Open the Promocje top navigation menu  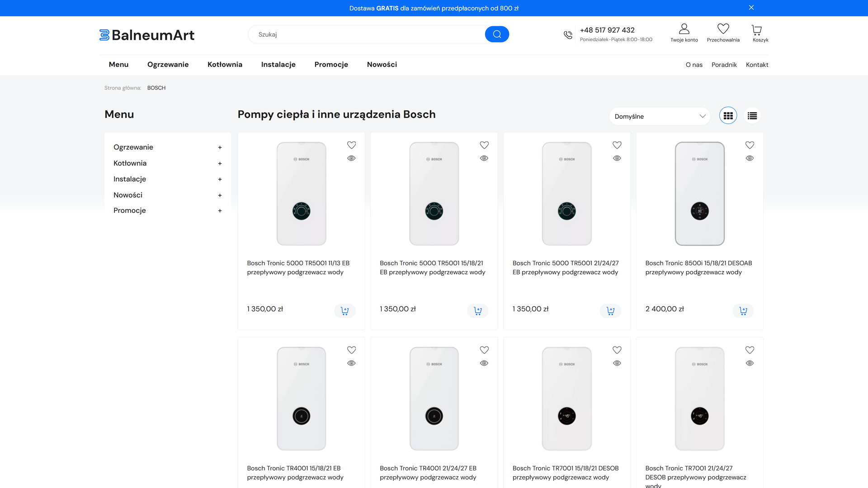pyautogui.click(x=331, y=65)
